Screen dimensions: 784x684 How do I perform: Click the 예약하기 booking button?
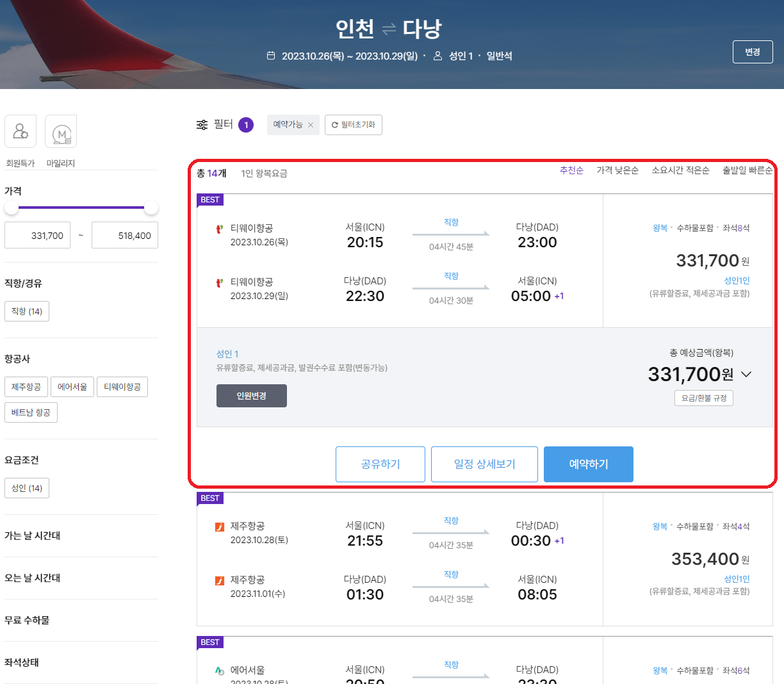click(588, 464)
